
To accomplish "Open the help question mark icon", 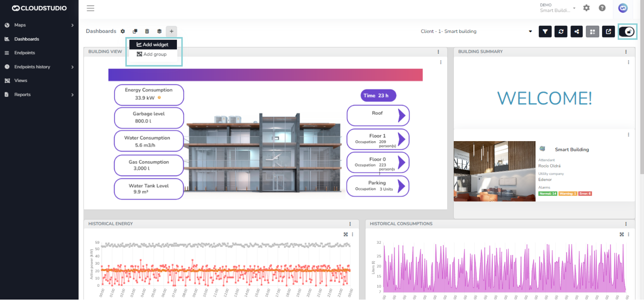I will (602, 8).
